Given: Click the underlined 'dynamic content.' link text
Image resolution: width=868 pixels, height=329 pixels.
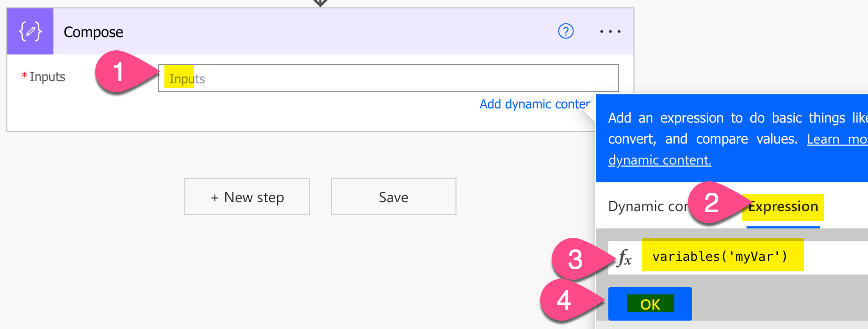Looking at the screenshot, I should tap(660, 160).
